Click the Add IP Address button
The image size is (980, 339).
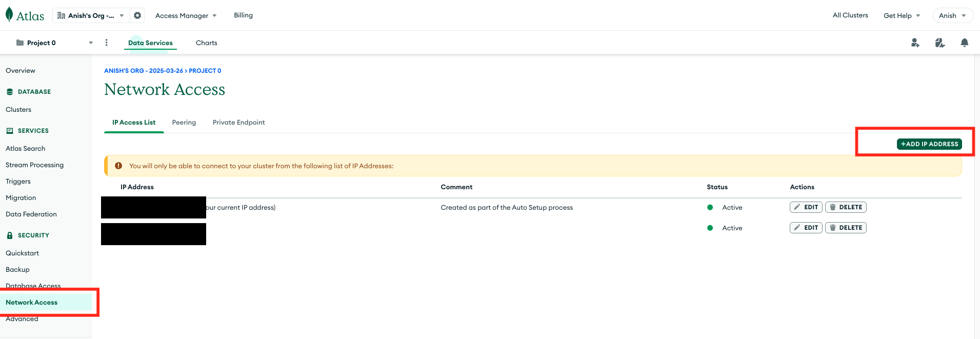tap(929, 144)
